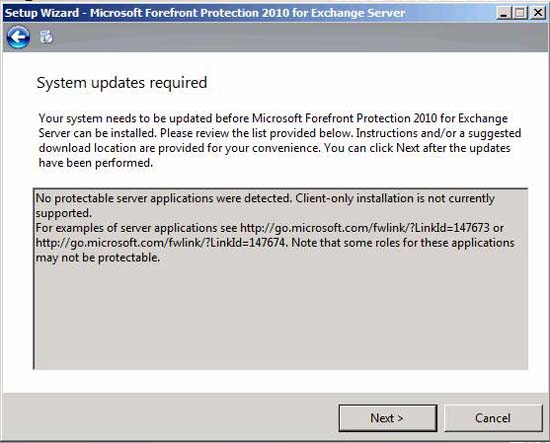Minimize the Setup Wizard window
This screenshot has height=443, width=550.
click(x=504, y=13)
